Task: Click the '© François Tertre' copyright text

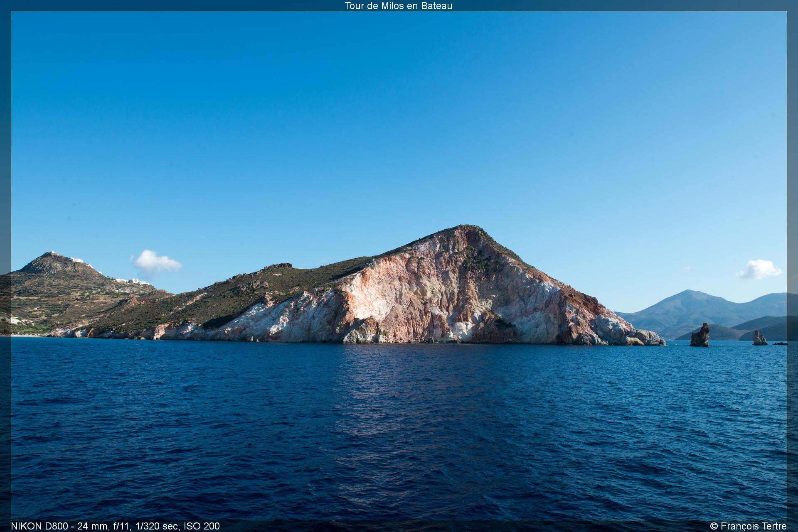Action: click(748, 526)
